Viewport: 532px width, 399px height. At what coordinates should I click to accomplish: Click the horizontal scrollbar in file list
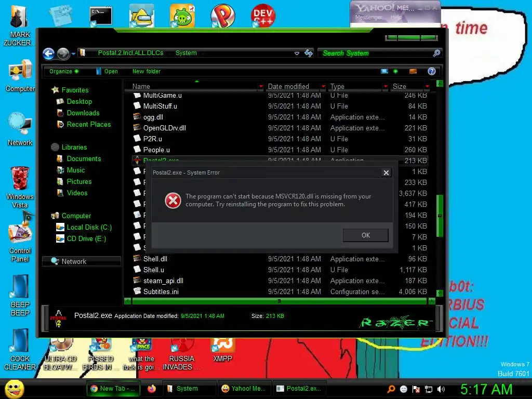coord(279,301)
